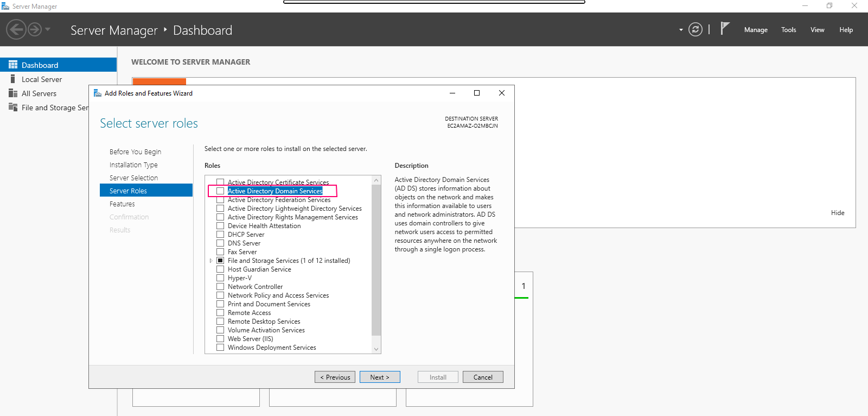
Task: Check Device Health Attestation role
Action: (220, 226)
